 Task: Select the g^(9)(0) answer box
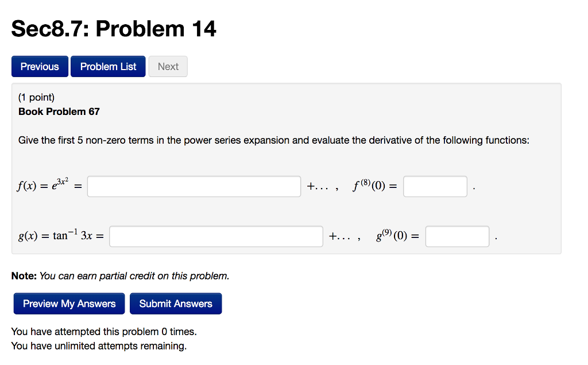tap(457, 236)
